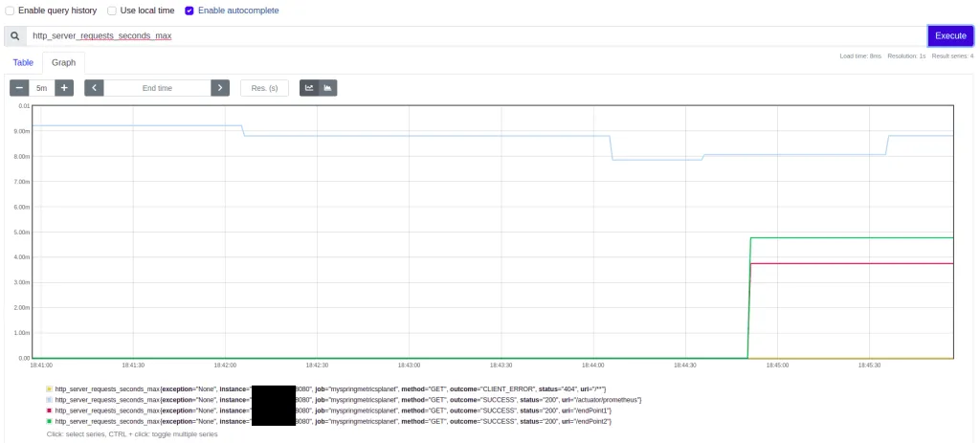Image resolution: width=980 pixels, height=443 pixels.
Task: Check the Use local time option
Action: click(112, 11)
